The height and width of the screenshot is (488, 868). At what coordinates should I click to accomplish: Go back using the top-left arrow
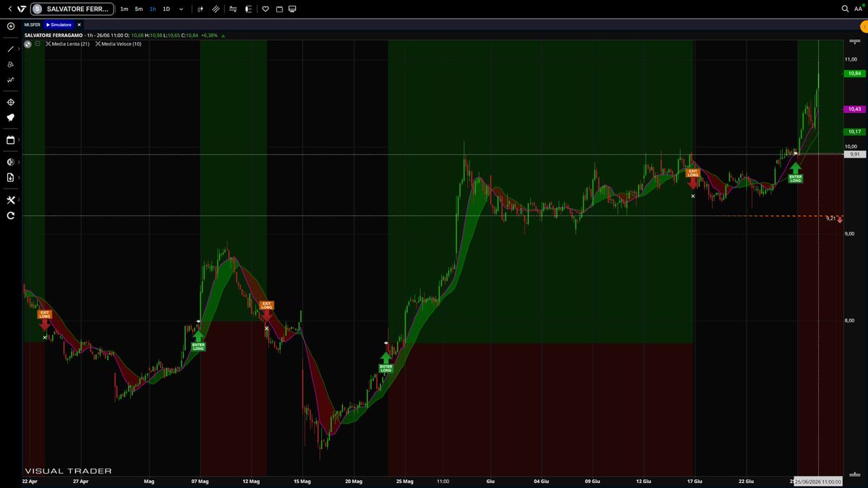tap(9, 9)
